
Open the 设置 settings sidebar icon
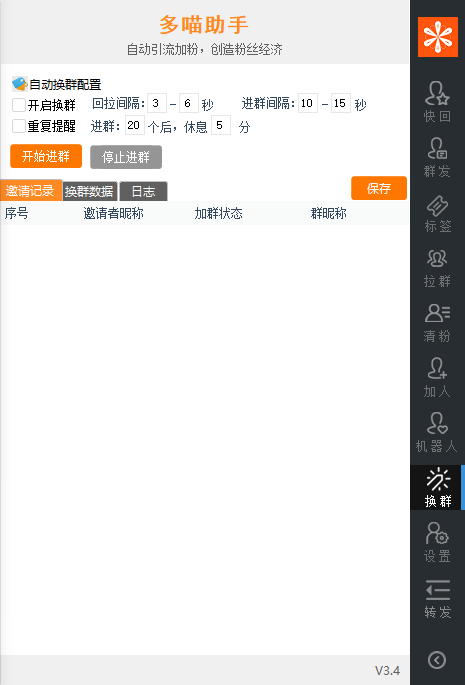coord(437,543)
